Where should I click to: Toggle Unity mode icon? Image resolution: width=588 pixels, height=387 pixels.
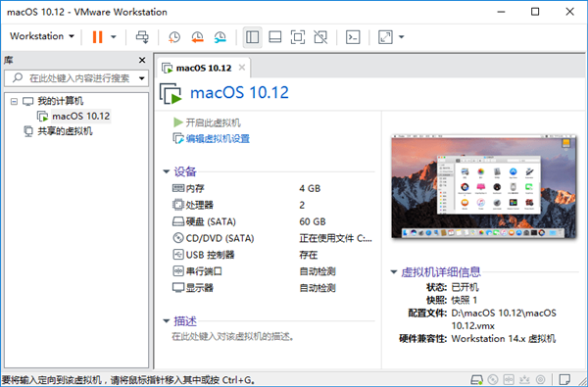pyautogui.click(x=320, y=37)
